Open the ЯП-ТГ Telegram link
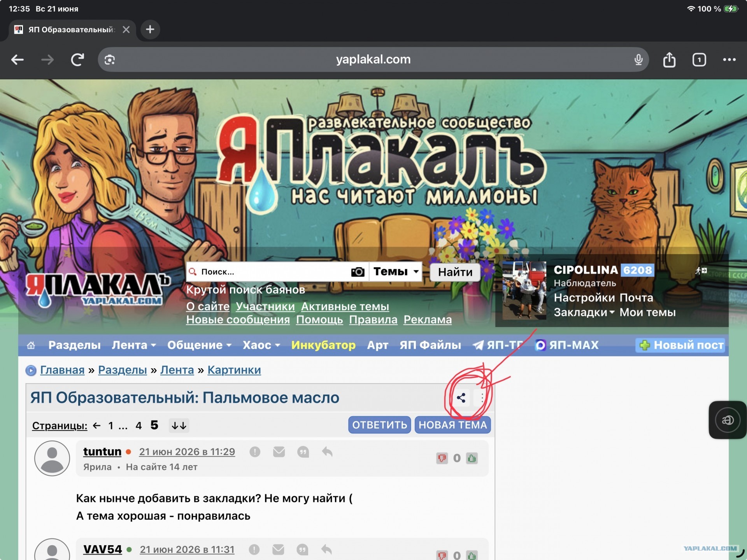 click(x=498, y=345)
